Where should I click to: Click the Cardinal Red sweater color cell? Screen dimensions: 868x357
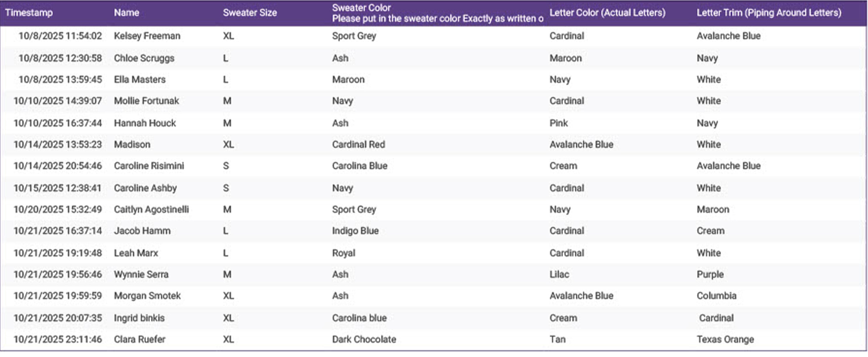(x=358, y=145)
